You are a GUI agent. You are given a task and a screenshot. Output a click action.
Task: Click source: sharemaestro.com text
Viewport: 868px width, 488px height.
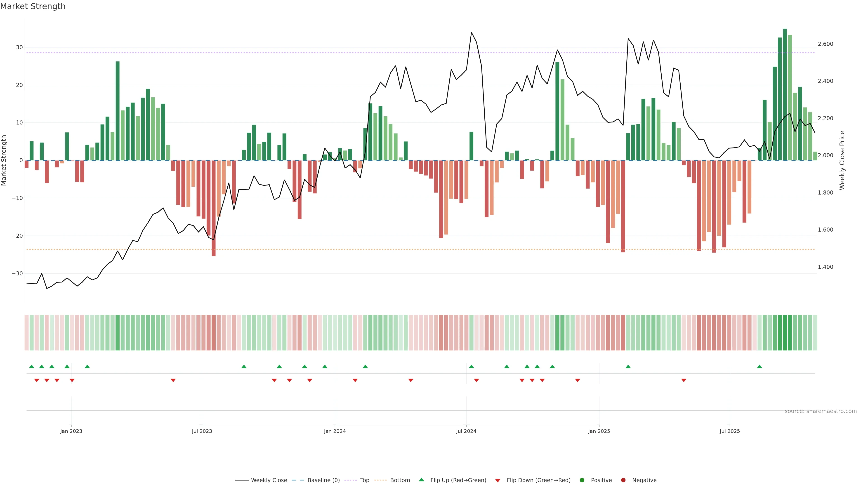click(821, 411)
